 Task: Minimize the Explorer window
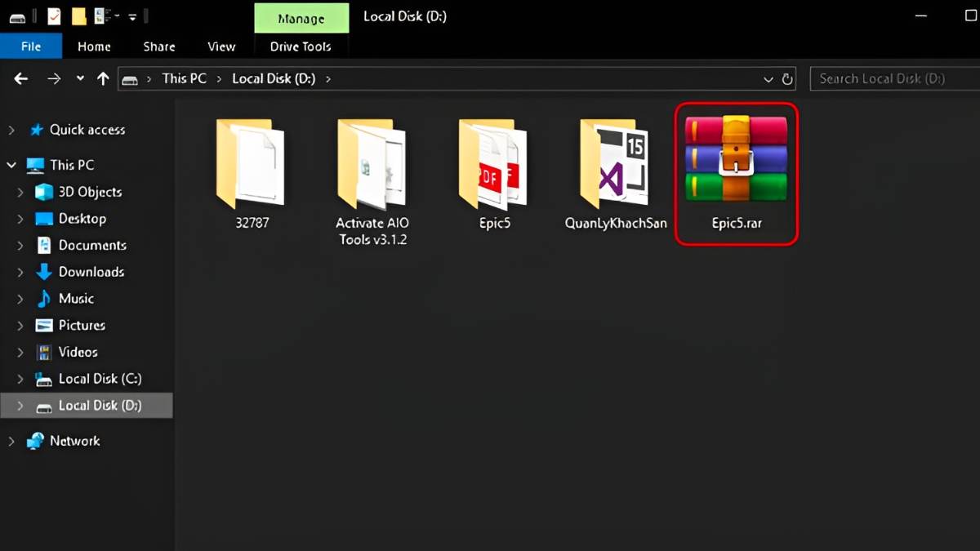point(921,16)
